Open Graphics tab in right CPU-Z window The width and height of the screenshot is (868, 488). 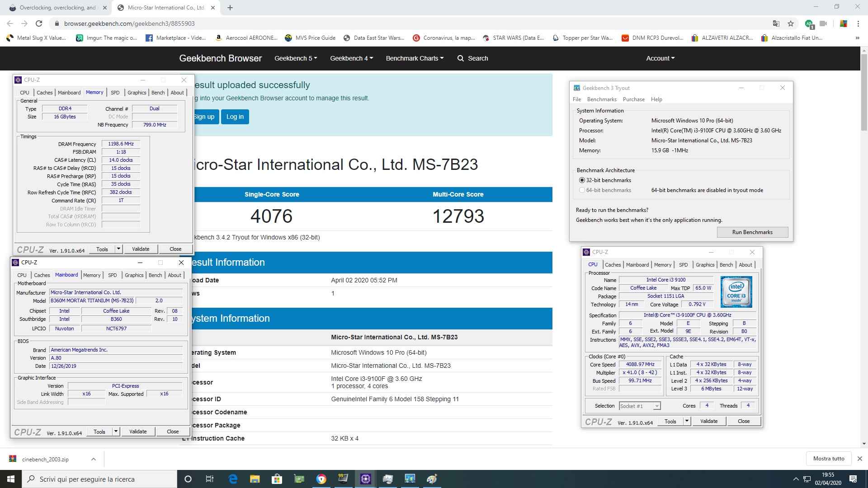(x=705, y=265)
